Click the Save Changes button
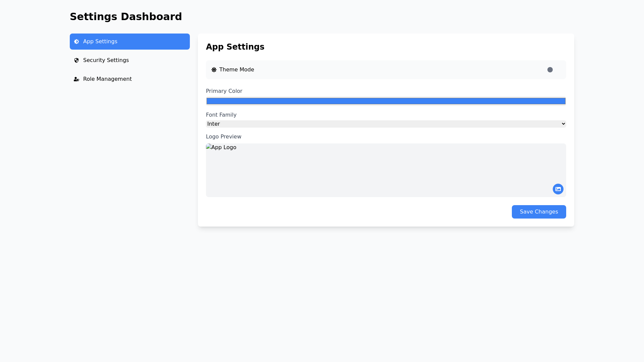The image size is (644, 362). click(539, 212)
